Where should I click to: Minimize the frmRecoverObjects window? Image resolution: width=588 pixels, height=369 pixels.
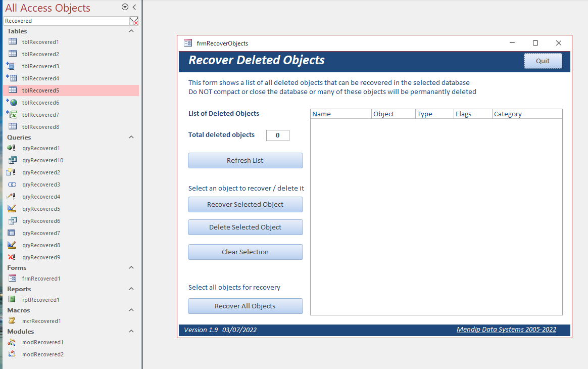pyautogui.click(x=512, y=43)
